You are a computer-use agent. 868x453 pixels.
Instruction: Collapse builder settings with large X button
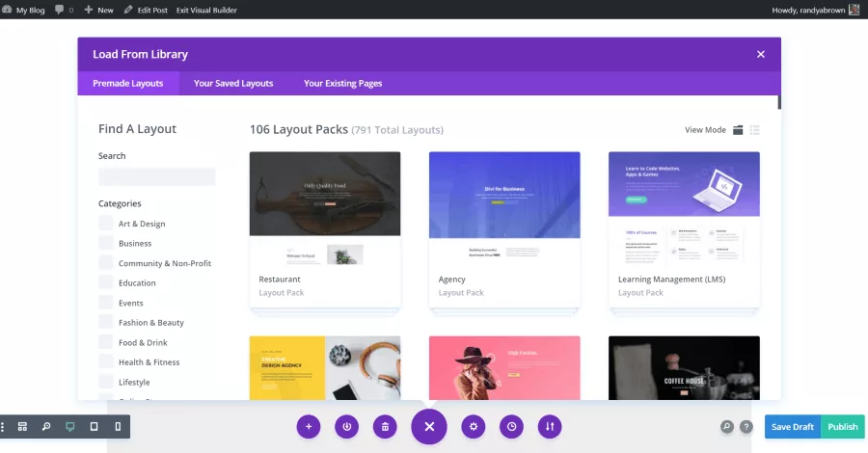pos(429,426)
